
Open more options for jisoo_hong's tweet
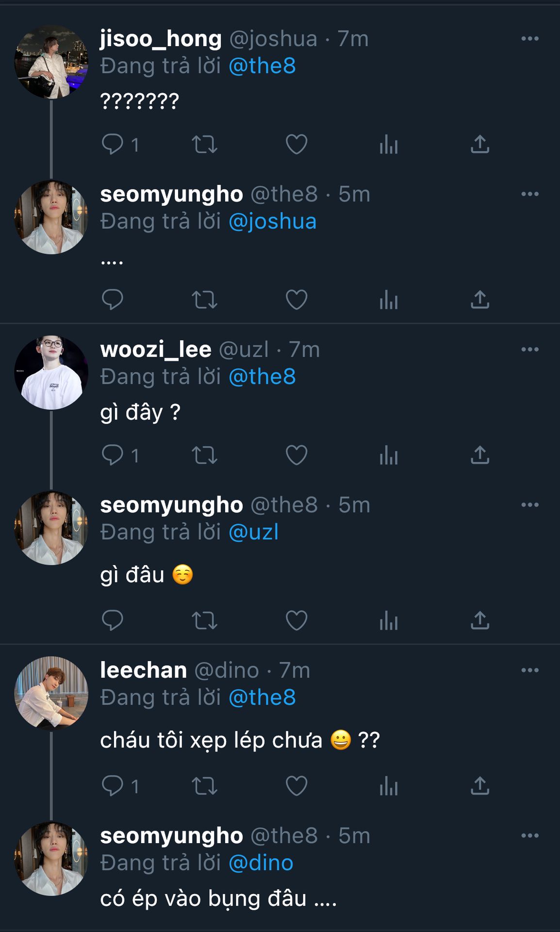coord(530,39)
